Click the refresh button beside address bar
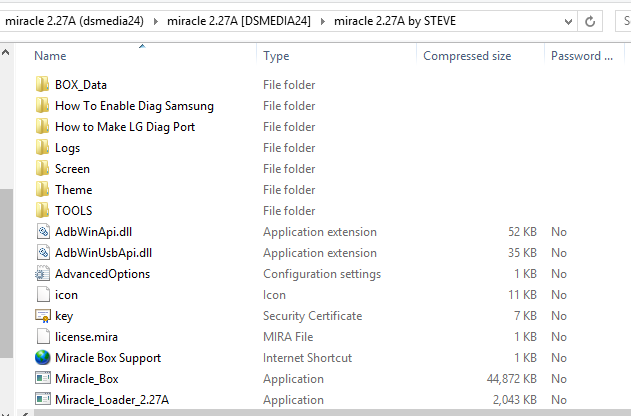Image resolution: width=631 pixels, height=416 pixels. 590,21
